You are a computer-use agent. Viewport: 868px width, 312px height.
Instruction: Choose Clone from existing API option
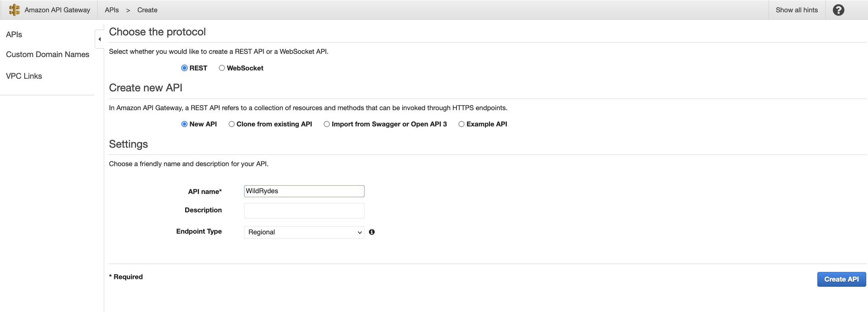point(231,124)
